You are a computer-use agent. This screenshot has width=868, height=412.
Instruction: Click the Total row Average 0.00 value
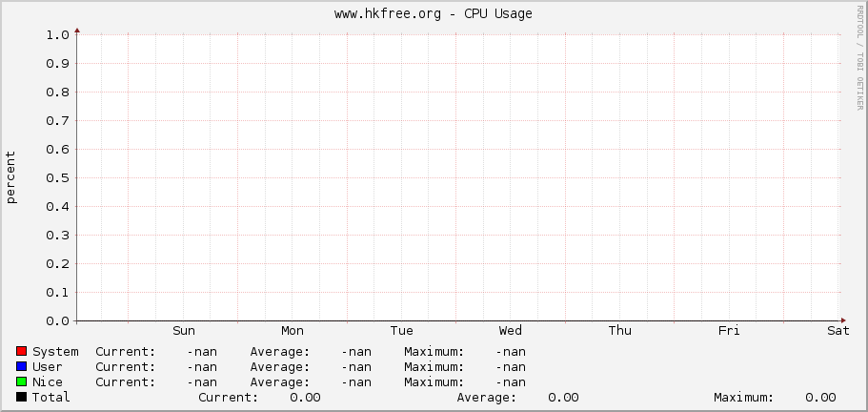point(563,397)
